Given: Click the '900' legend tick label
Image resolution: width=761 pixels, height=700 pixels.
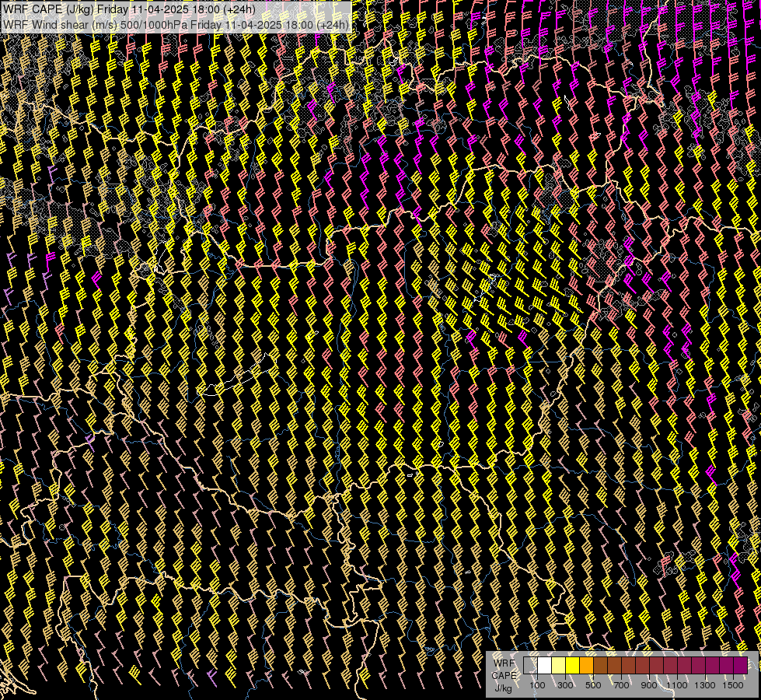Looking at the screenshot, I should point(649,685).
